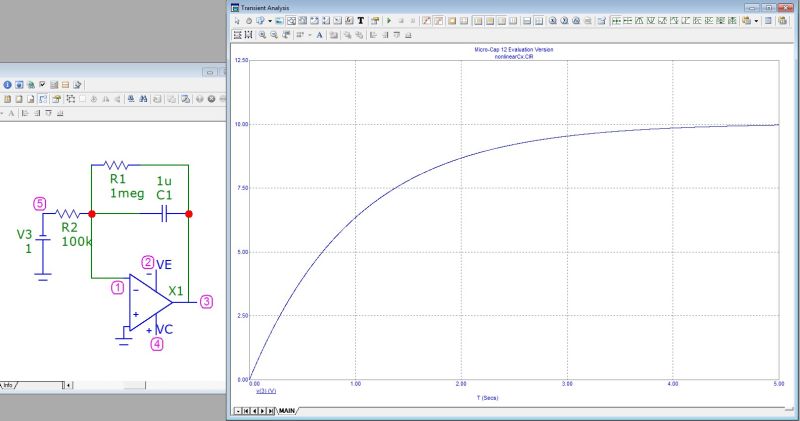This screenshot has height=421, width=800.
Task: Click the green Run analysis play button
Action: [389, 21]
